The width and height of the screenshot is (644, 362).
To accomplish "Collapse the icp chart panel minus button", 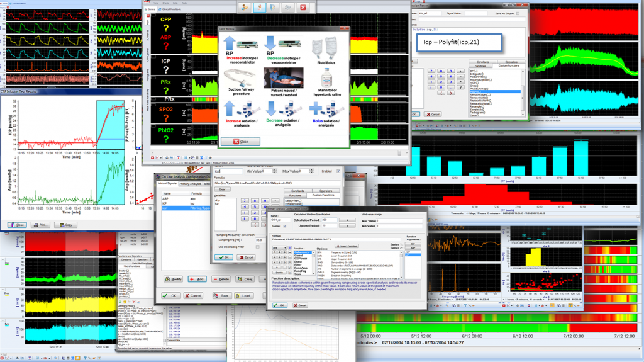I will click(3, 259).
